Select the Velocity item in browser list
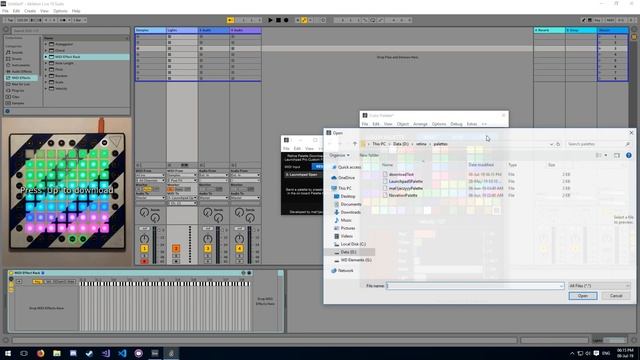The width and height of the screenshot is (640, 360). coord(61,88)
